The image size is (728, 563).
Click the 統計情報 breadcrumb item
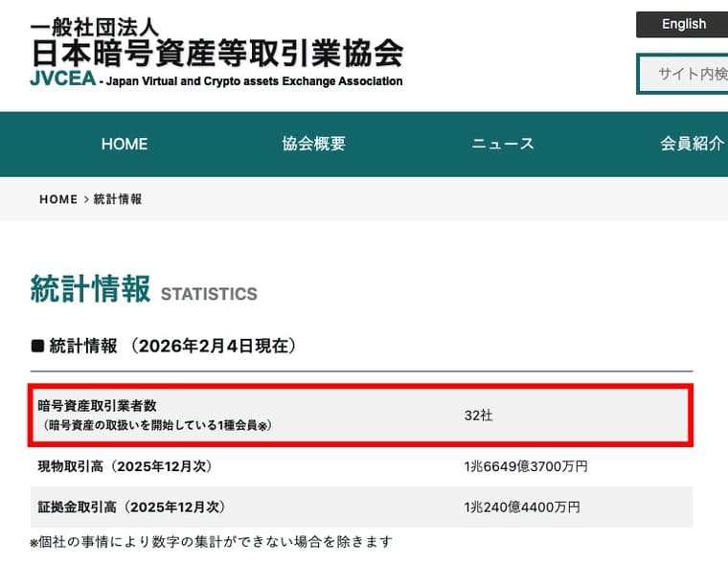(x=118, y=199)
